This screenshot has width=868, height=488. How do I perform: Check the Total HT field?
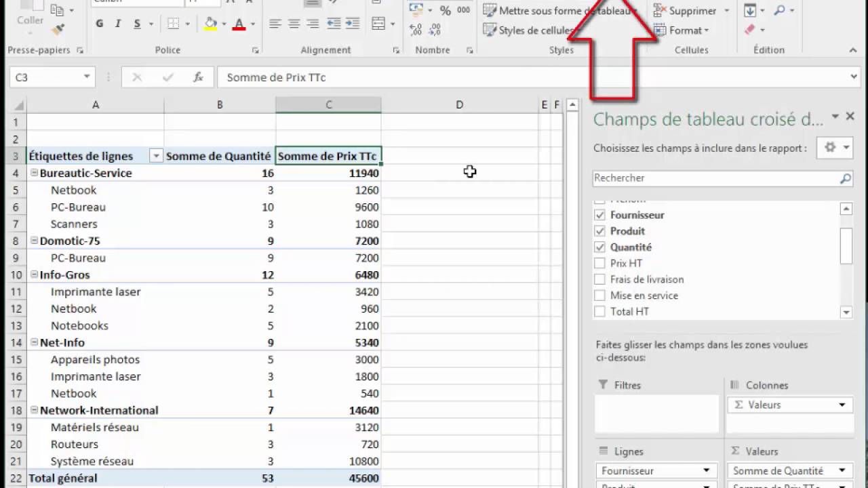599,312
